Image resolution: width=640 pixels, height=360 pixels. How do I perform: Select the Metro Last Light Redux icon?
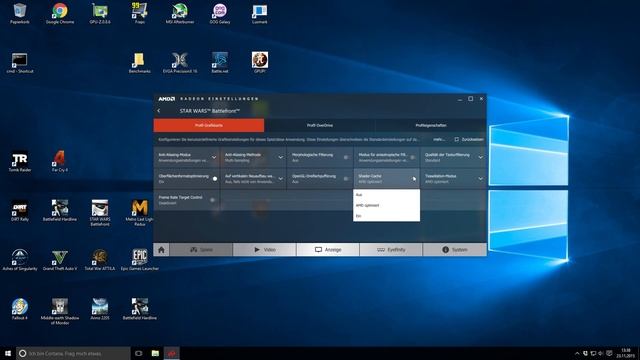140,213
